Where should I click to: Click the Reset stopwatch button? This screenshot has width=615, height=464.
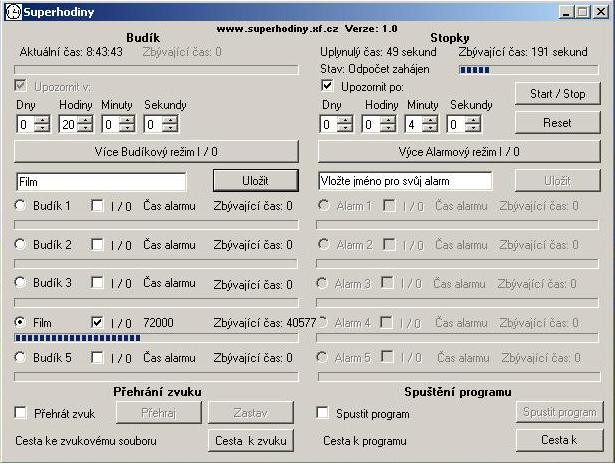pos(557,123)
